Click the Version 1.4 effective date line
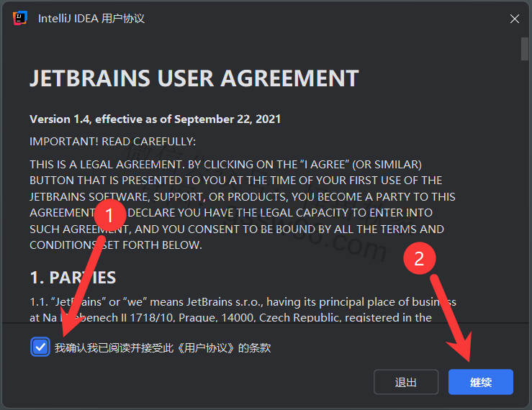The image size is (532, 410). pos(155,119)
